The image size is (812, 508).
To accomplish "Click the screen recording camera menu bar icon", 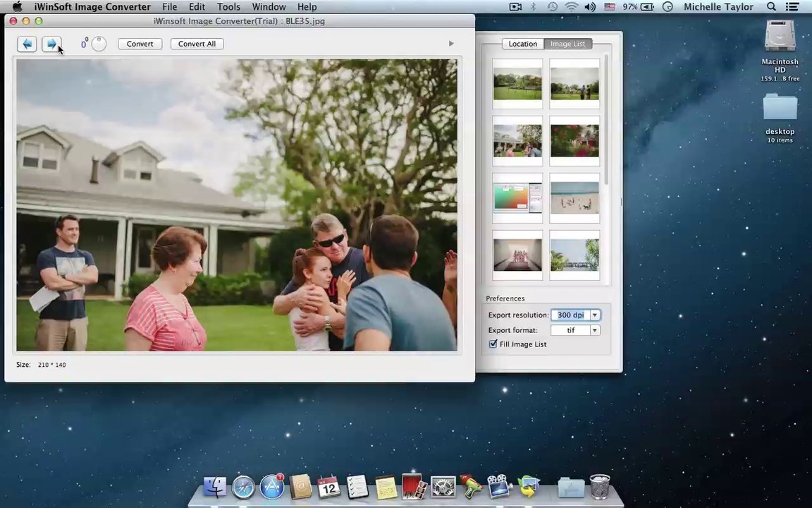I will tap(515, 7).
